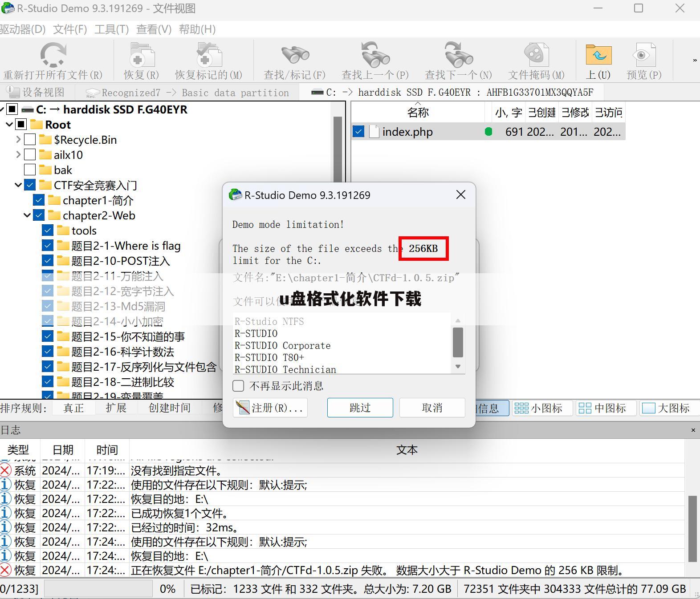Click the index.php file icon

click(x=374, y=132)
